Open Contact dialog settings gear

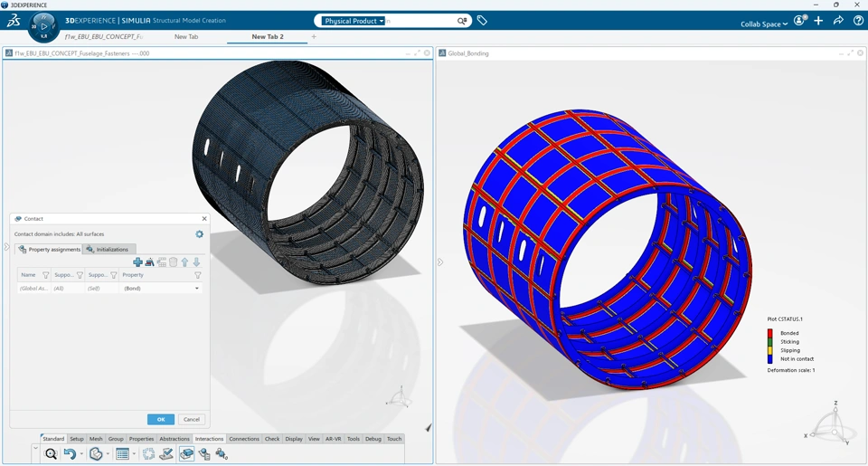tap(199, 234)
